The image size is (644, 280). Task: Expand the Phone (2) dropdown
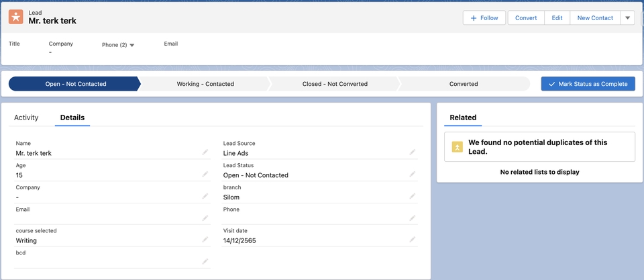(x=131, y=45)
